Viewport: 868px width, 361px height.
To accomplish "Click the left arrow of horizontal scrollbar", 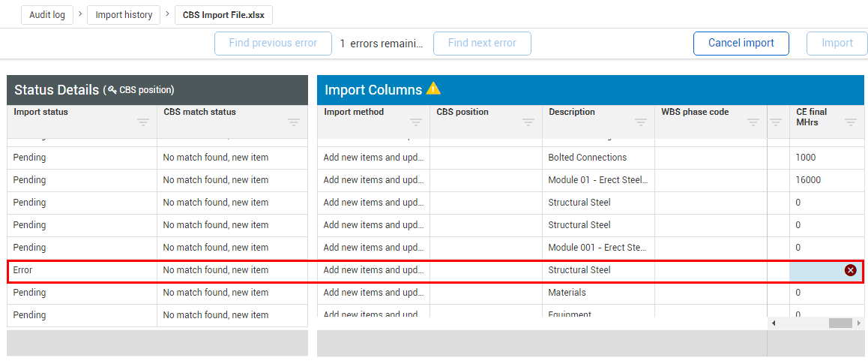I will 774,323.
